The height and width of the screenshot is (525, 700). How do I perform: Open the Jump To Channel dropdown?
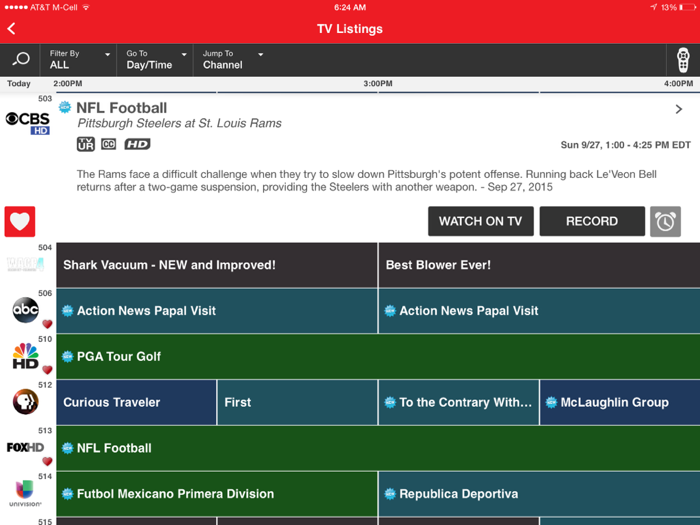232,60
